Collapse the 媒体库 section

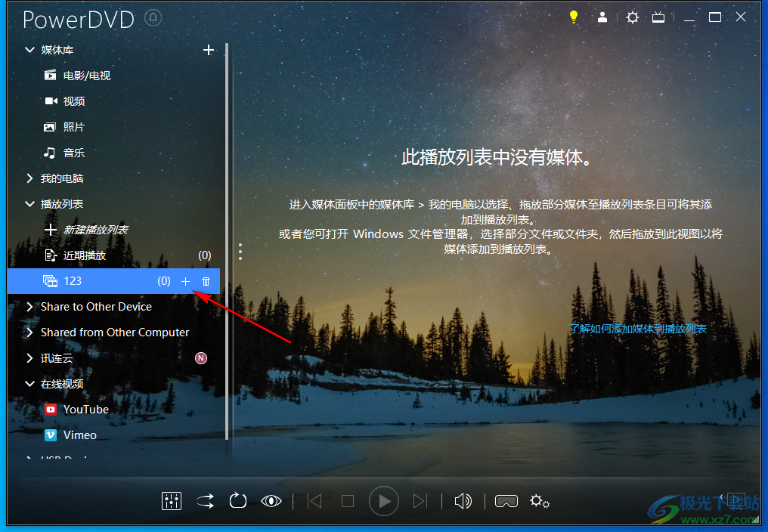30,50
